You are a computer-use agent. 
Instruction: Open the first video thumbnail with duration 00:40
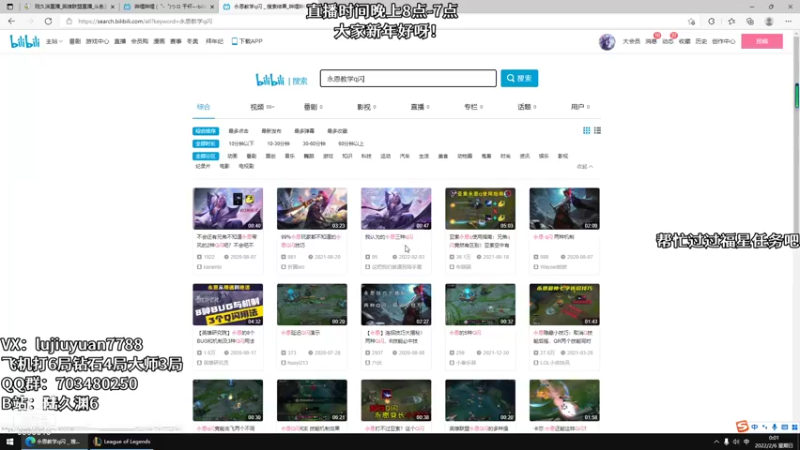point(228,209)
